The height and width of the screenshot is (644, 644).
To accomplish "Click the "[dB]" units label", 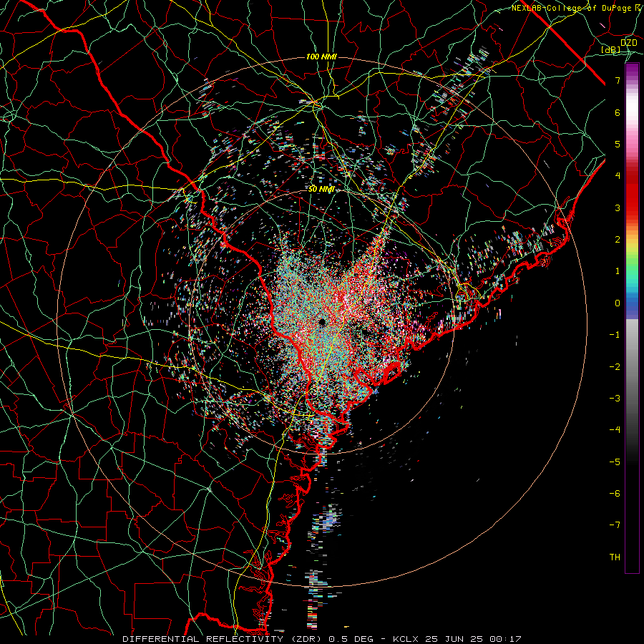I will 611,49.
